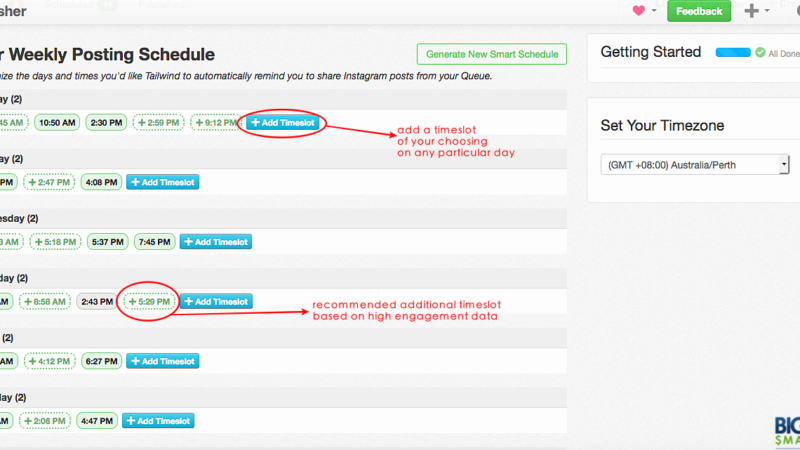This screenshot has width=800, height=450.
Task: Select the grey 2:43 PM timeslot
Action: [x=97, y=301]
